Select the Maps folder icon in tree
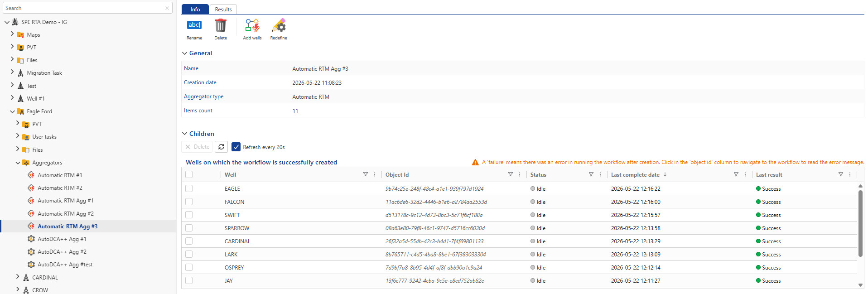Image resolution: width=868 pixels, height=294 pixels. tap(20, 35)
